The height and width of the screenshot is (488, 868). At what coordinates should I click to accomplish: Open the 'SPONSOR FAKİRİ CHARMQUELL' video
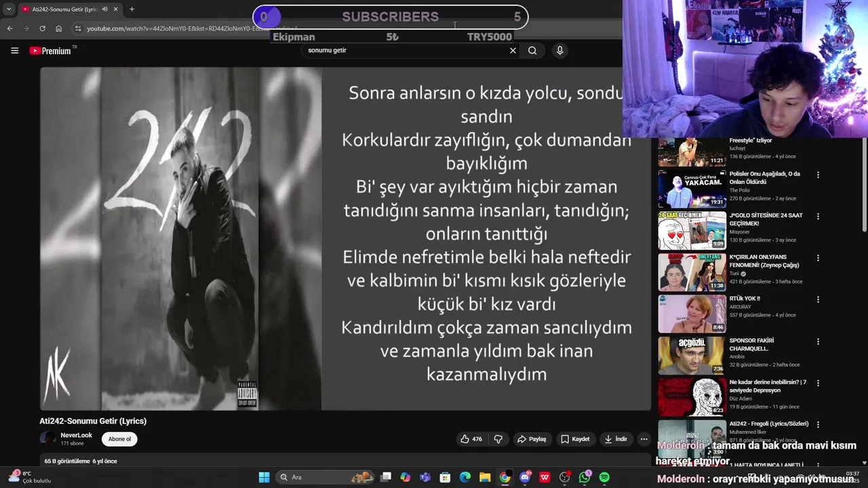[692, 355]
